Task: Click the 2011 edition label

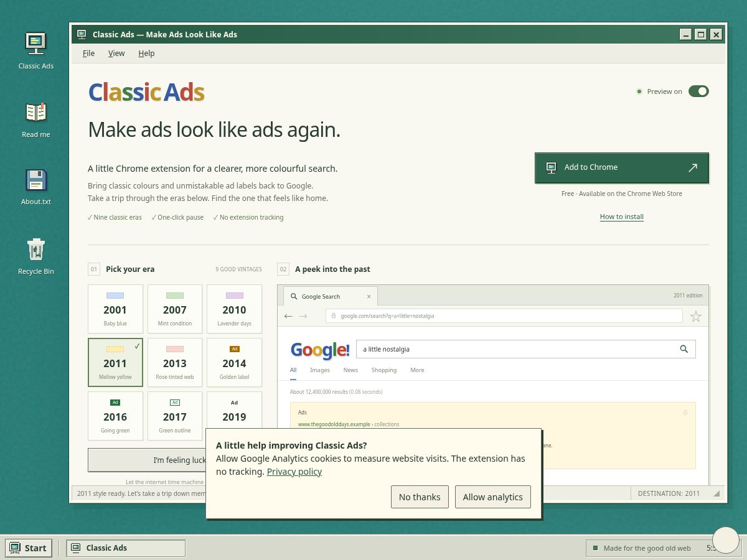Action: 688,296
